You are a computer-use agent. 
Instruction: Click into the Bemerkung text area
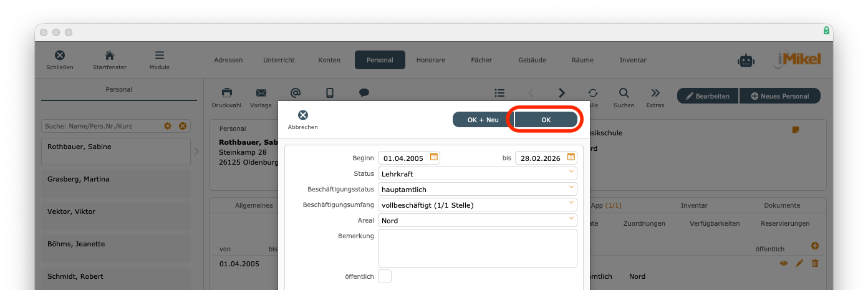point(477,248)
